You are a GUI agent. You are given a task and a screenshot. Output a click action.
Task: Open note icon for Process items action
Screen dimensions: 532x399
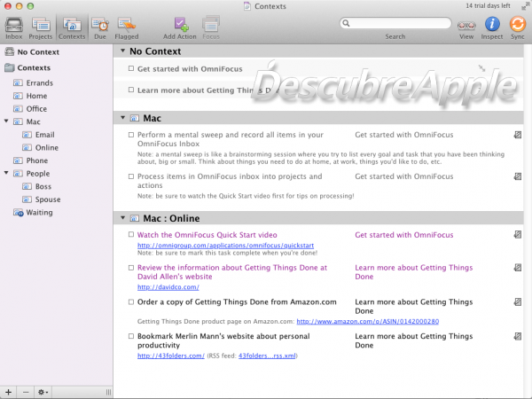click(518, 176)
